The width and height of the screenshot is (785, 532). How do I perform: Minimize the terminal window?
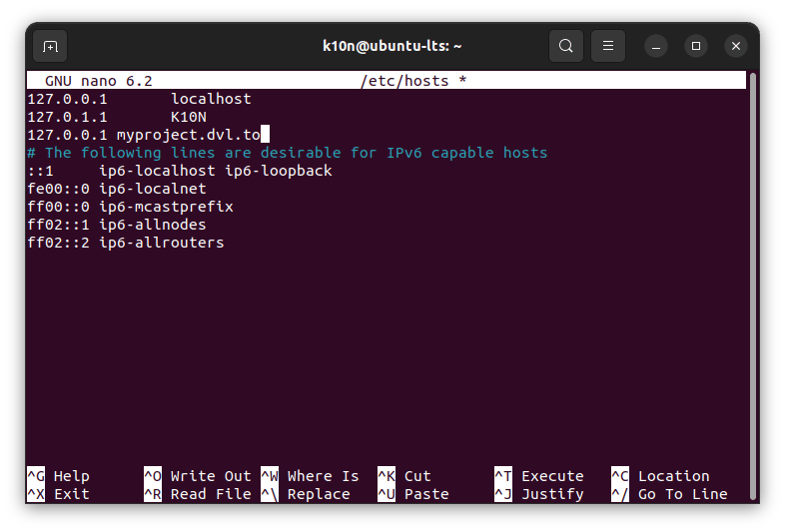pyautogui.click(x=656, y=46)
